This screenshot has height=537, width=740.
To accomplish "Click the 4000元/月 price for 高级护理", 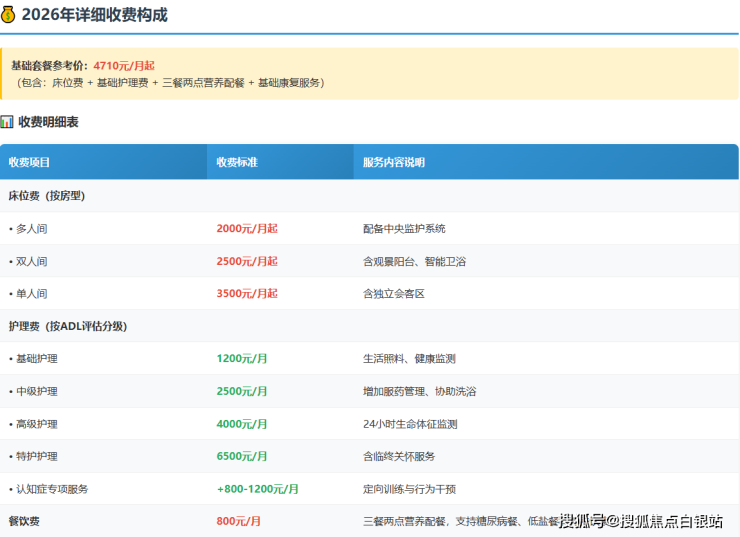I will click(242, 424).
